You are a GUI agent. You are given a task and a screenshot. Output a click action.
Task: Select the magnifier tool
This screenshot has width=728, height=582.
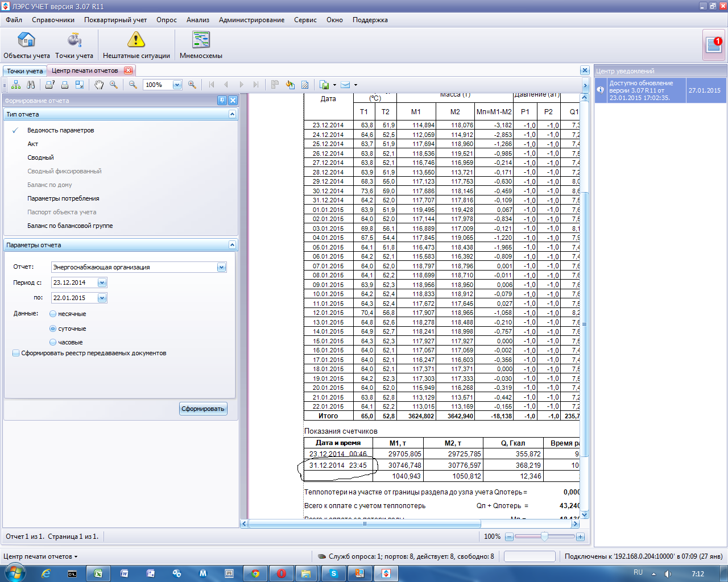[x=114, y=85]
